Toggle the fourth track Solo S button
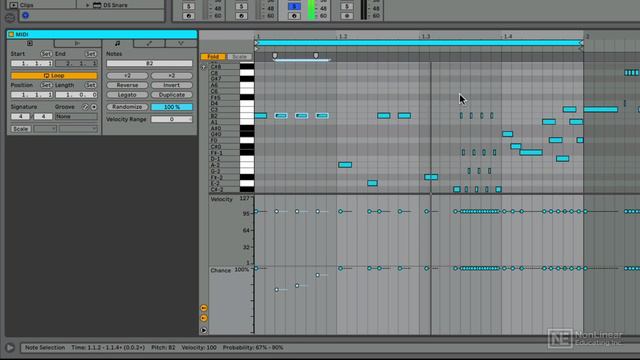Viewport: 640px width, 360px height. (347, 7)
